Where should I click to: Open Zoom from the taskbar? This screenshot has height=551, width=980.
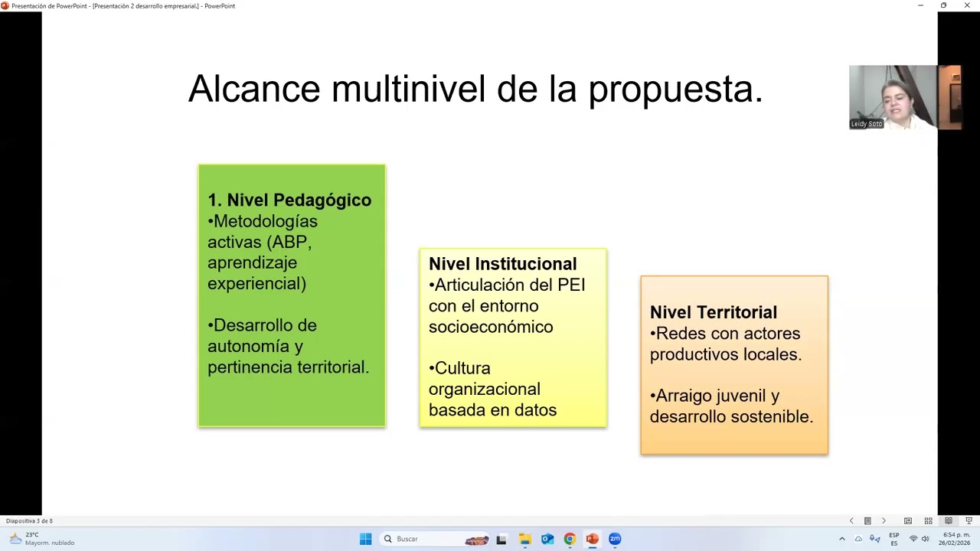tap(615, 539)
